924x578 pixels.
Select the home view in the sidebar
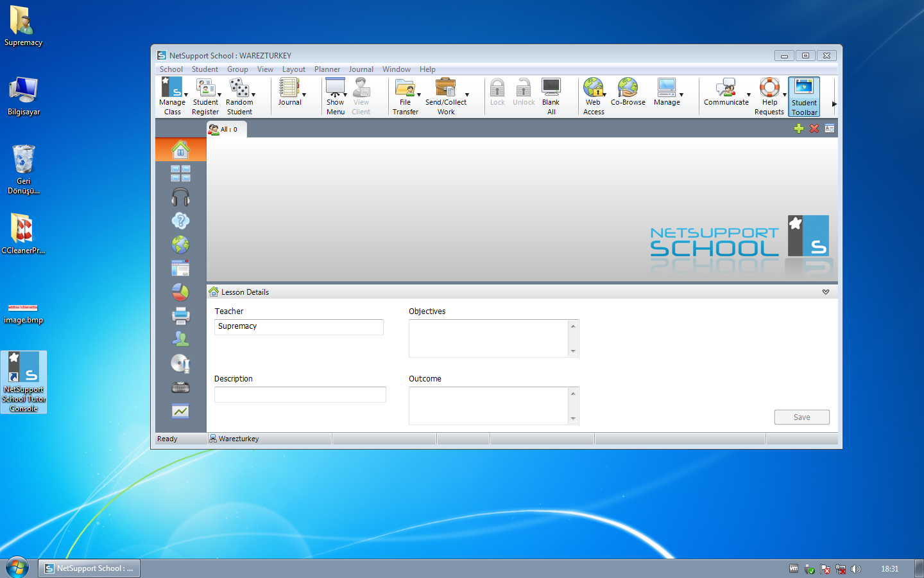pyautogui.click(x=180, y=150)
